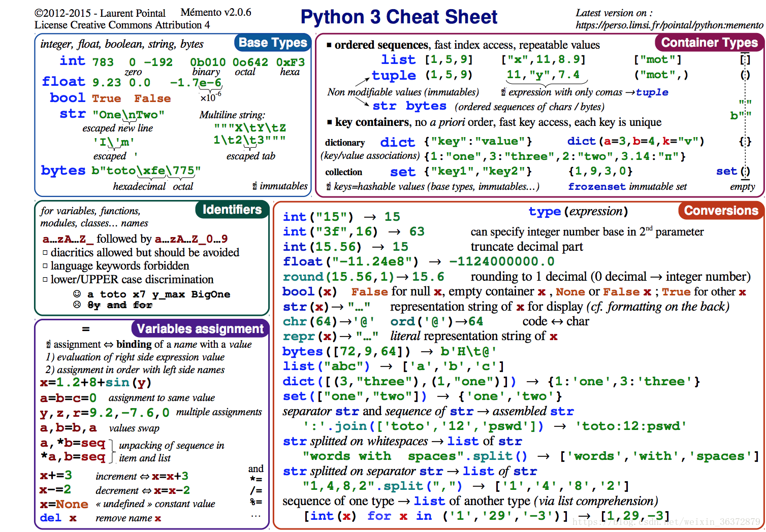Screen dimensions: 766x532
Task: Select the "Base Types" section badge
Action: click(x=273, y=43)
